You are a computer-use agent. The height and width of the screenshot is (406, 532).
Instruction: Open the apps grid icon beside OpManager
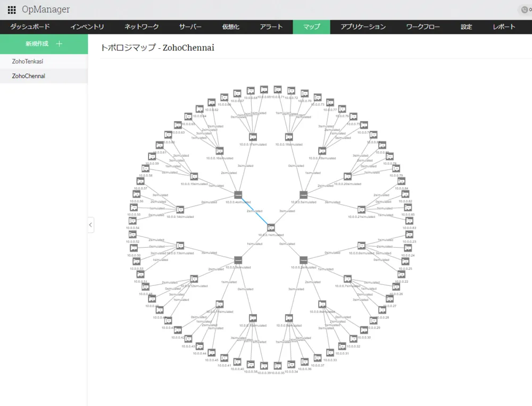(x=12, y=10)
